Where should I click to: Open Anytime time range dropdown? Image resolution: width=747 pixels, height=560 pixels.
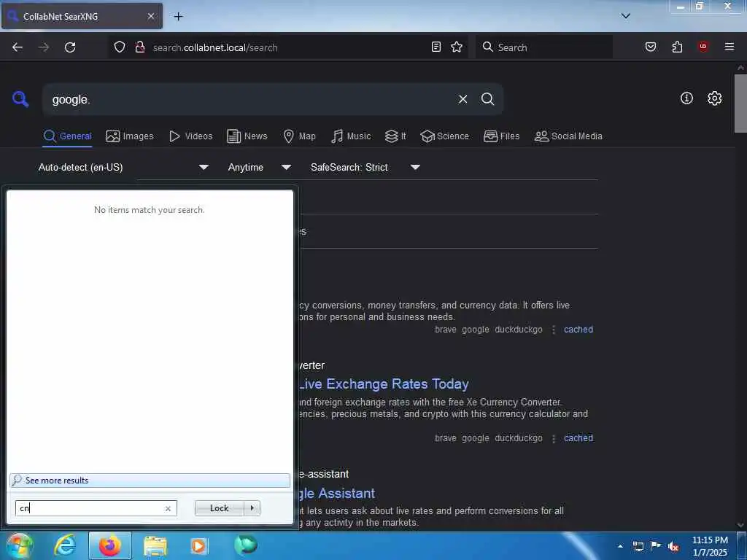click(x=259, y=167)
